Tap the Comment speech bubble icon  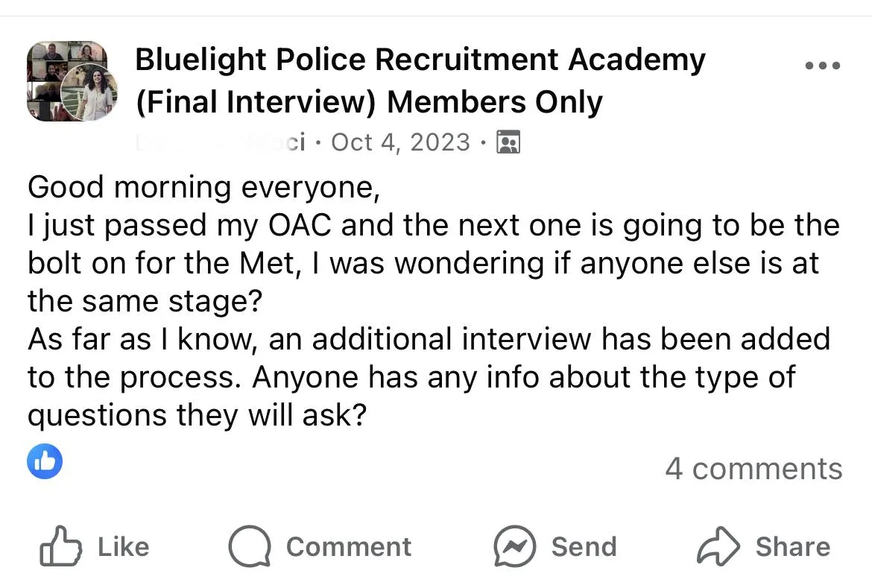(x=250, y=546)
